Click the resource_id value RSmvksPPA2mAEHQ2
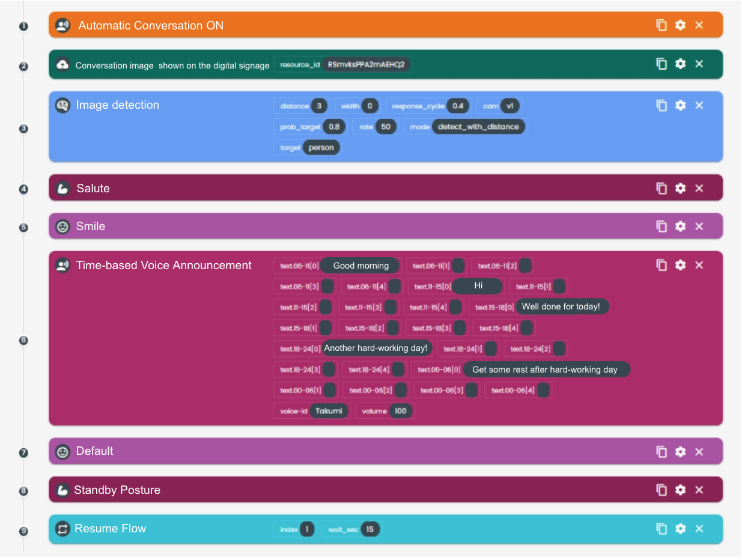 pos(366,64)
